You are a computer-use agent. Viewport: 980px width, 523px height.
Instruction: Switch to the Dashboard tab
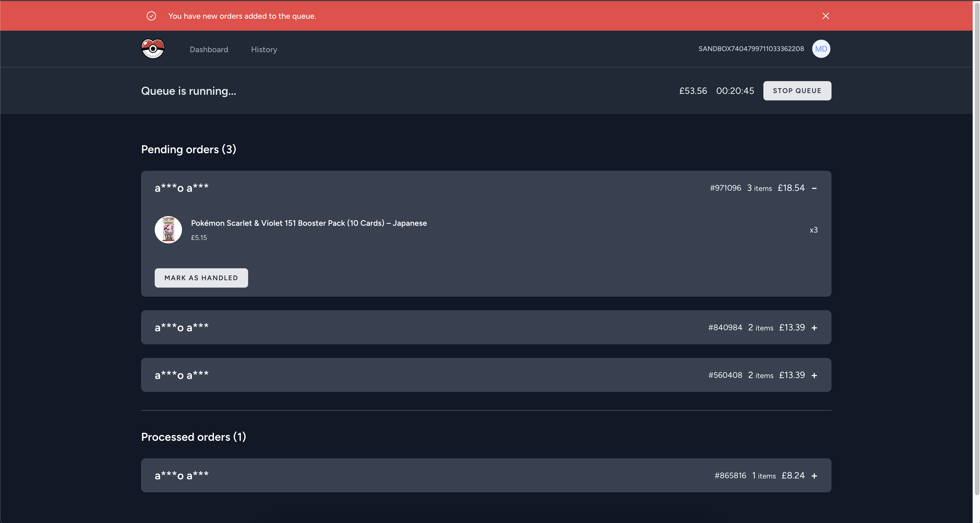point(209,49)
